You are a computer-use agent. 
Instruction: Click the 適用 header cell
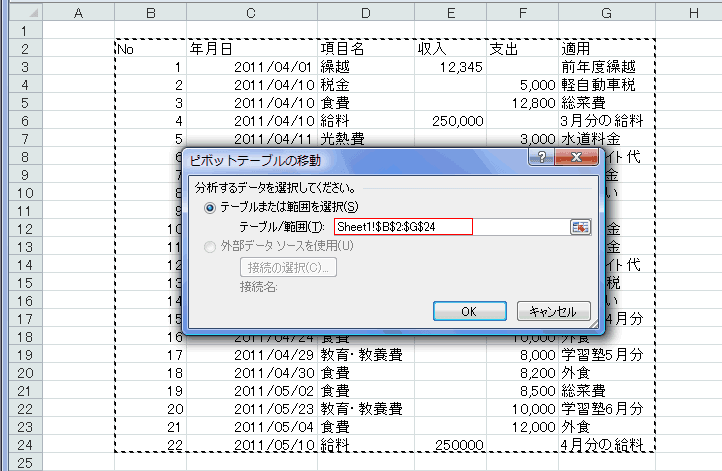(607, 49)
